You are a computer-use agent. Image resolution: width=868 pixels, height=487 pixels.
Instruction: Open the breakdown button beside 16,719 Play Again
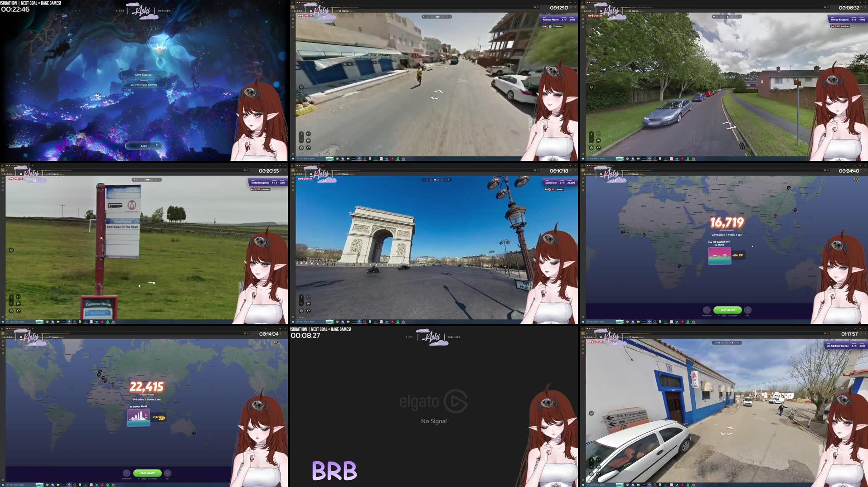point(707,310)
